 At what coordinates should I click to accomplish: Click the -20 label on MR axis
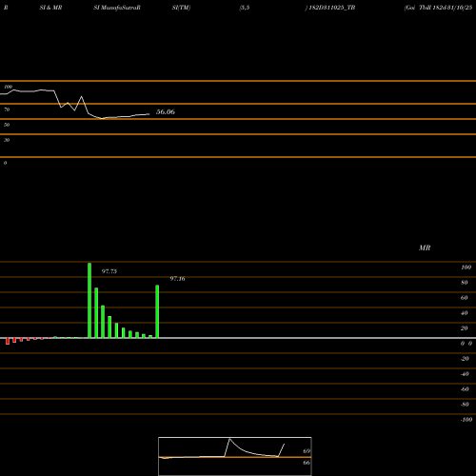(x=465, y=359)
